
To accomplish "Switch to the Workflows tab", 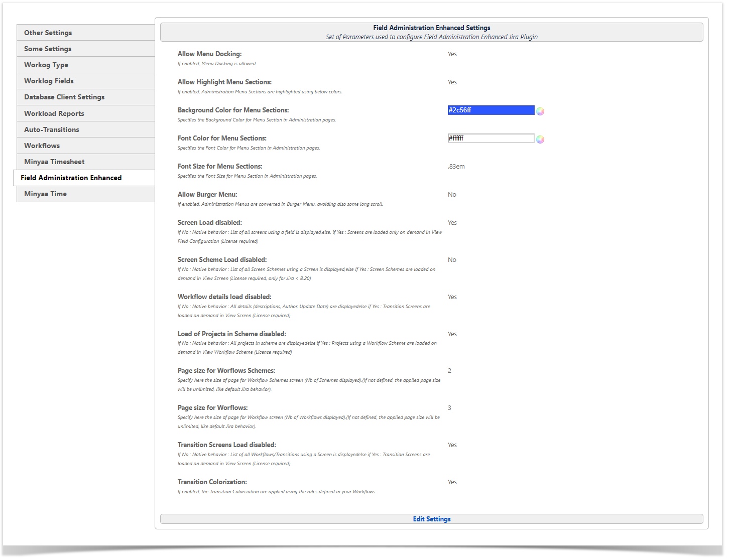I will (42, 146).
